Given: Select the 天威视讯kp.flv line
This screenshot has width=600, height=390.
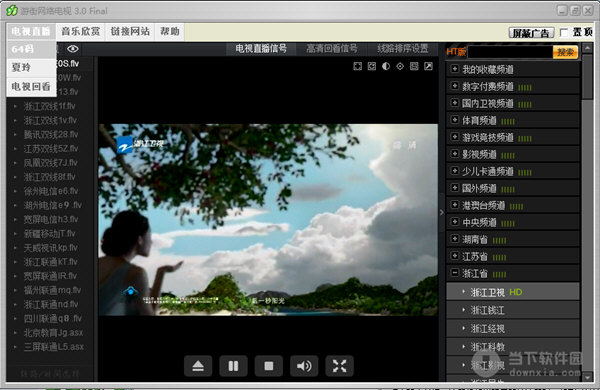Looking at the screenshot, I should tap(50, 248).
